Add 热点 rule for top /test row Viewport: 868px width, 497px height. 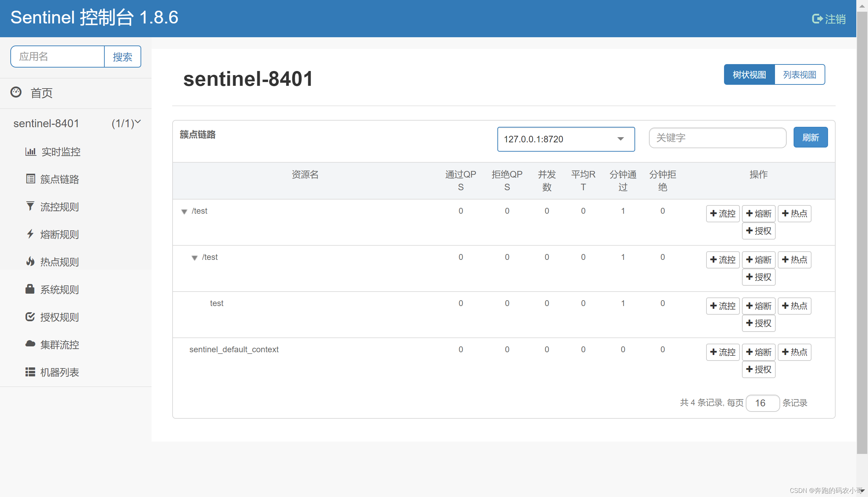[794, 214]
